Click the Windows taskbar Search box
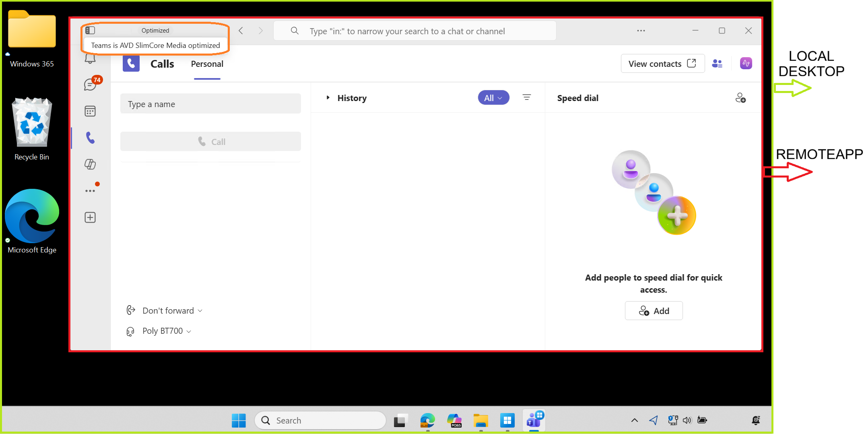The height and width of the screenshot is (434, 868). [x=320, y=420]
